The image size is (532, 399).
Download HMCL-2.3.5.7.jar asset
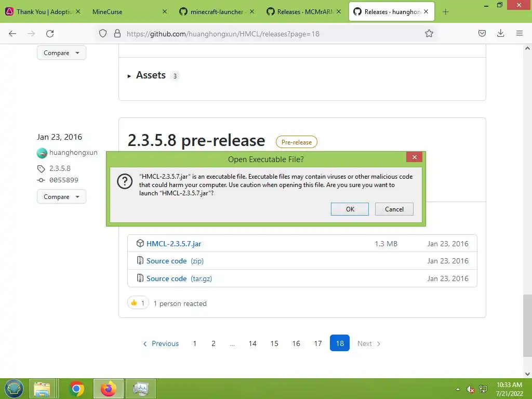click(x=174, y=244)
